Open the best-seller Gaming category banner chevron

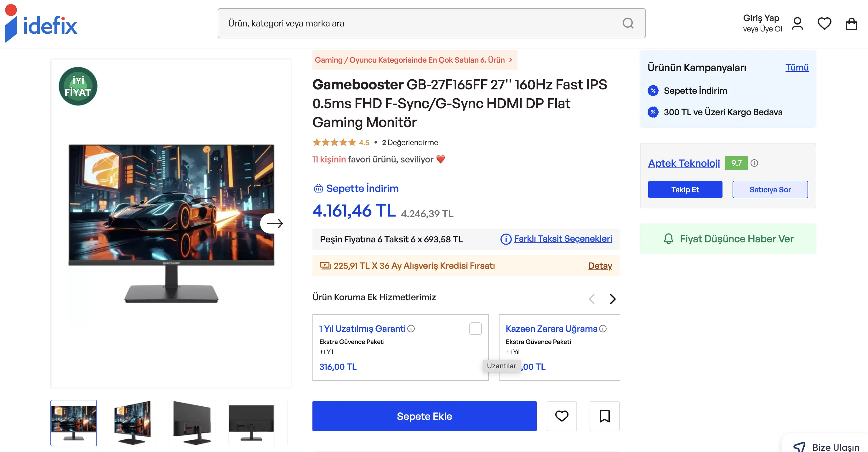tap(511, 60)
